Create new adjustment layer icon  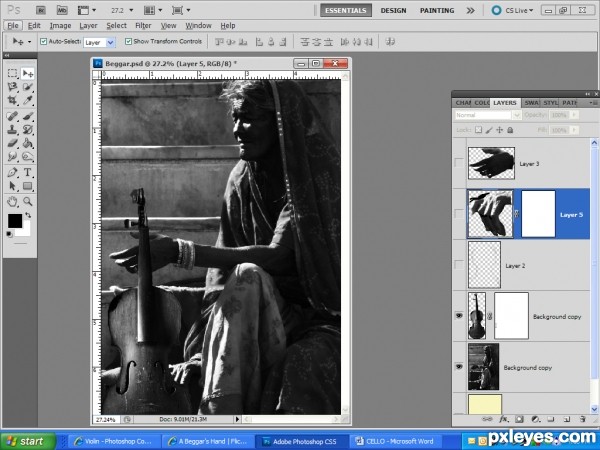point(535,419)
